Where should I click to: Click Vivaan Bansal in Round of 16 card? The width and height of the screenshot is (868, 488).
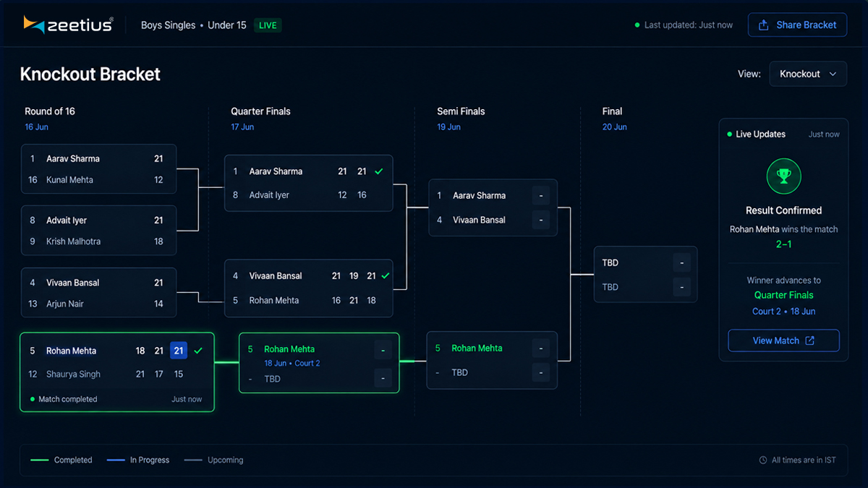point(72,283)
